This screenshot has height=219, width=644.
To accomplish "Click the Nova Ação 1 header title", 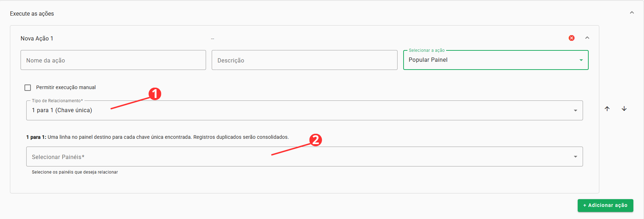I will pyautogui.click(x=37, y=38).
